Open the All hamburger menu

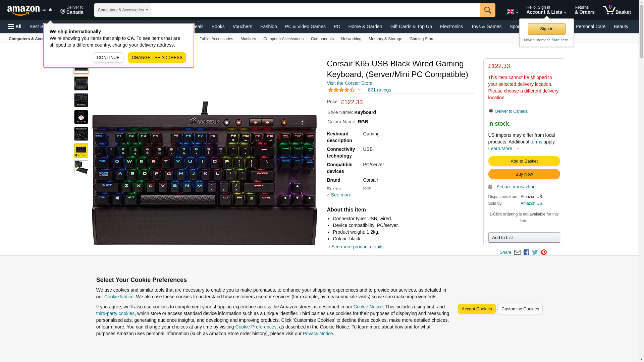coord(15,26)
